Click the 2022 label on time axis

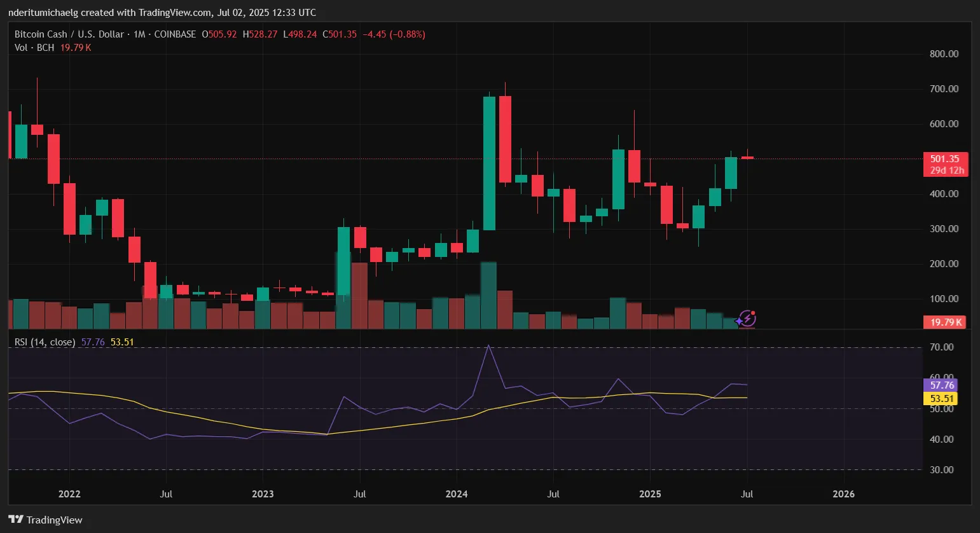(x=69, y=494)
